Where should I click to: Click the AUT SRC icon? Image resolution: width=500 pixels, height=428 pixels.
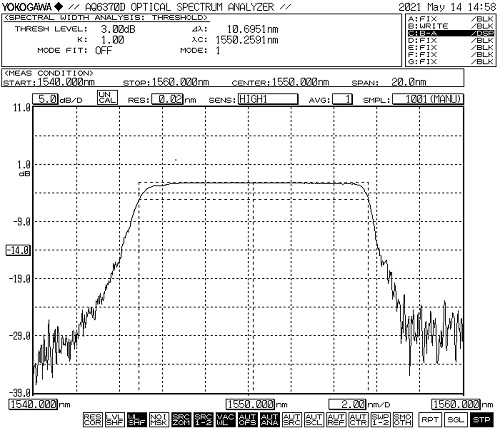point(292,419)
